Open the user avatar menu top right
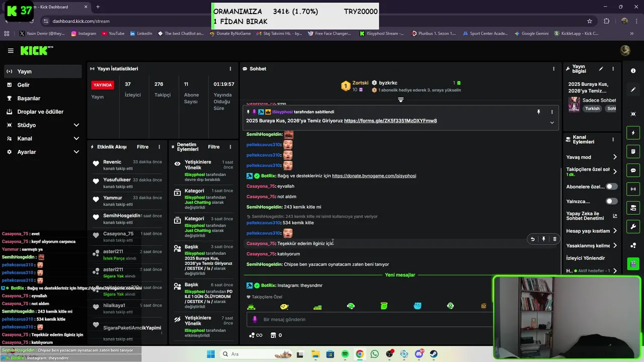Screen dimensions: 644x362 [x=625, y=50]
